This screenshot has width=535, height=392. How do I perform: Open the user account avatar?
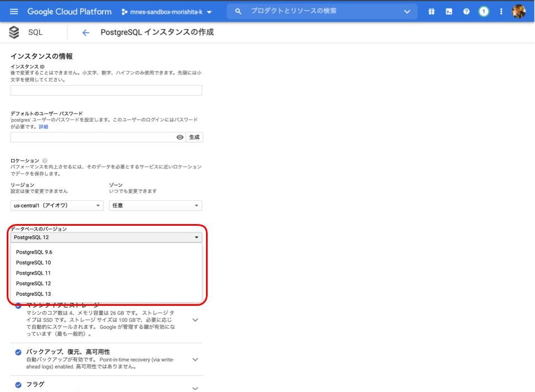(519, 12)
